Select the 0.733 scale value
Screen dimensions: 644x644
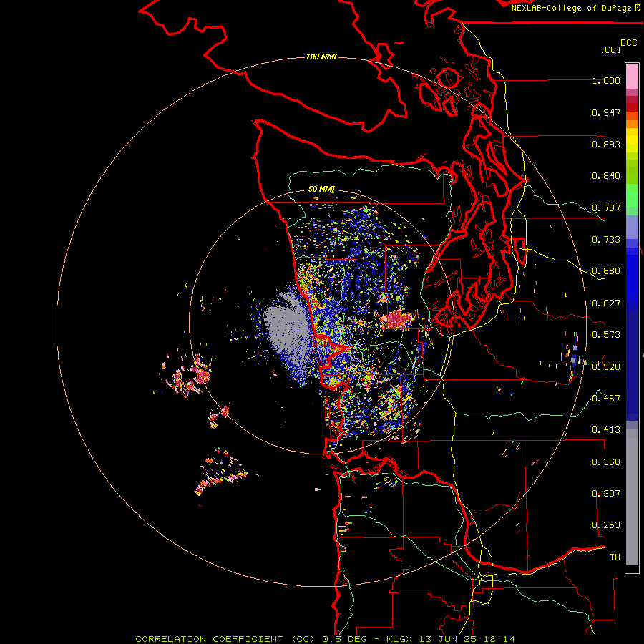tap(606, 240)
